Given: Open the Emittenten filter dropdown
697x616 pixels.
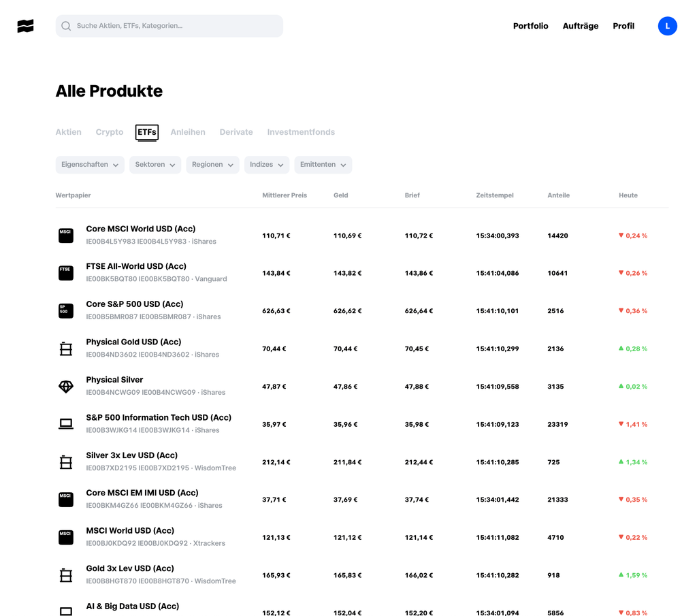Looking at the screenshot, I should point(323,165).
